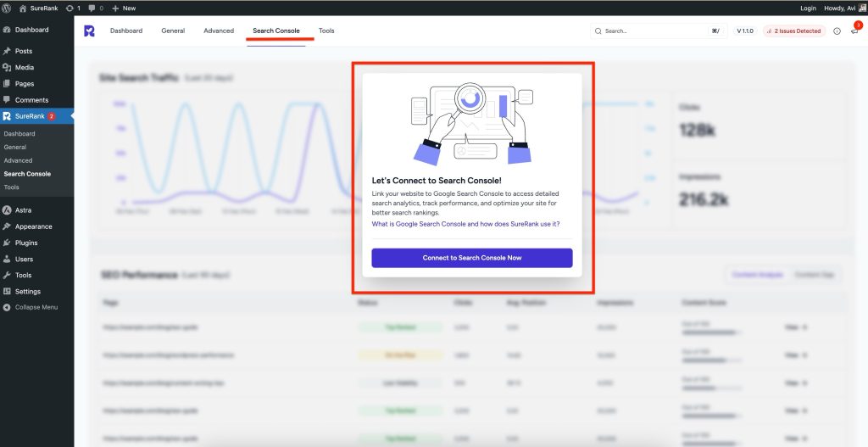Click the V 1.1.0 version badge
Image resolution: width=868 pixels, height=447 pixels.
[x=745, y=31]
